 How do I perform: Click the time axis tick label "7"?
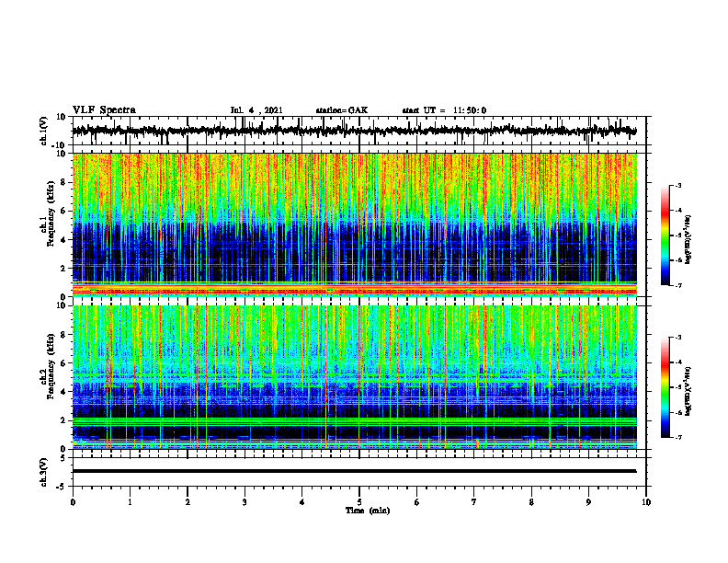pyautogui.click(x=474, y=502)
